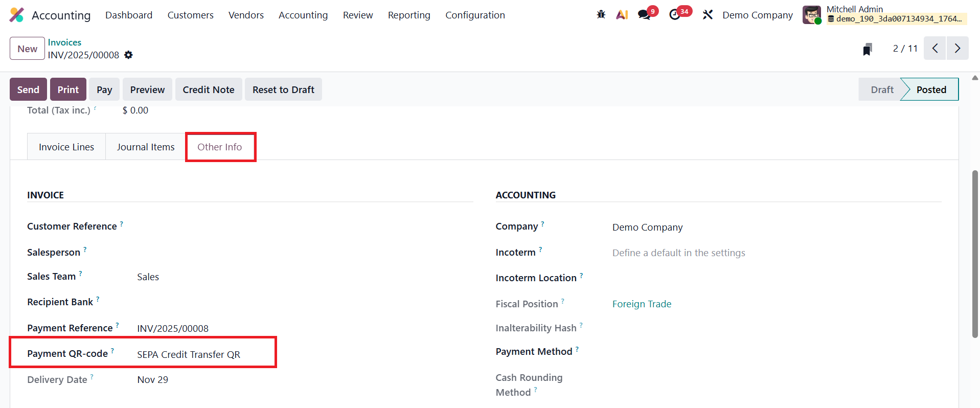Open the gear actions menu beside INV/2025/00008
Viewport: 980px width, 408px height.
point(128,55)
